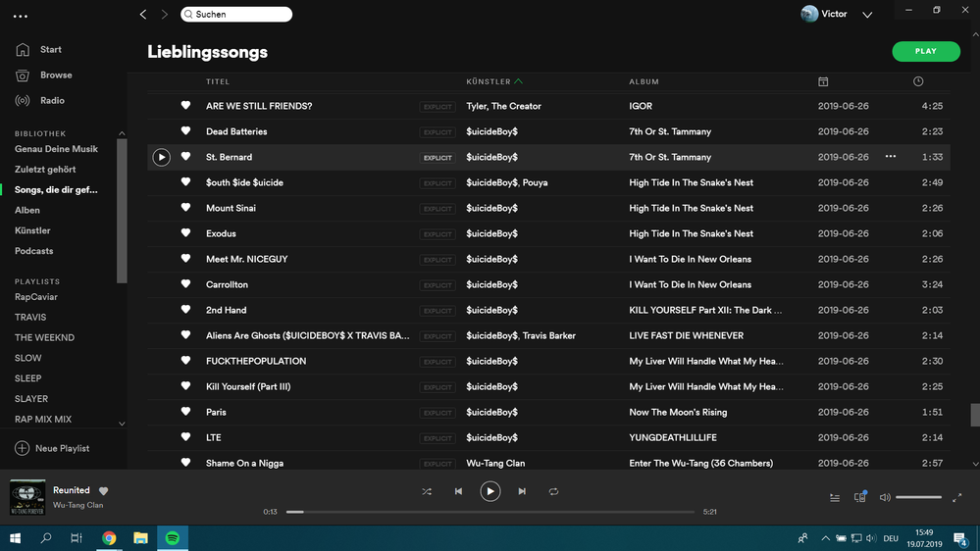Sort by duration clock icon
This screenshot has width=980, height=551.
click(918, 81)
